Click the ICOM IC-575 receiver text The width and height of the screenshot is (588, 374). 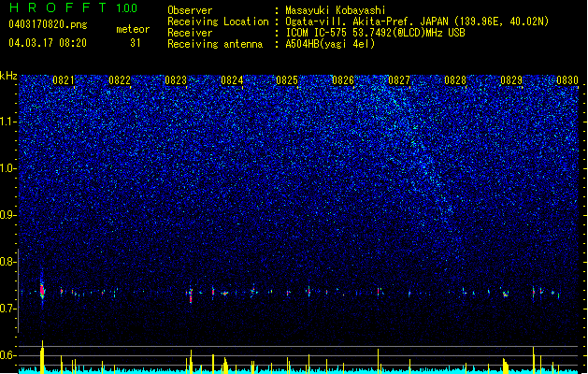tap(375, 33)
